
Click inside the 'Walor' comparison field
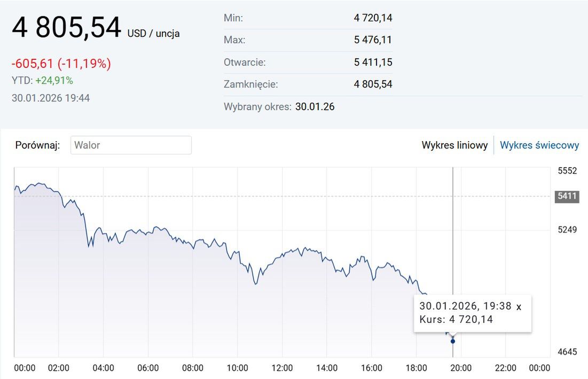[131, 145]
